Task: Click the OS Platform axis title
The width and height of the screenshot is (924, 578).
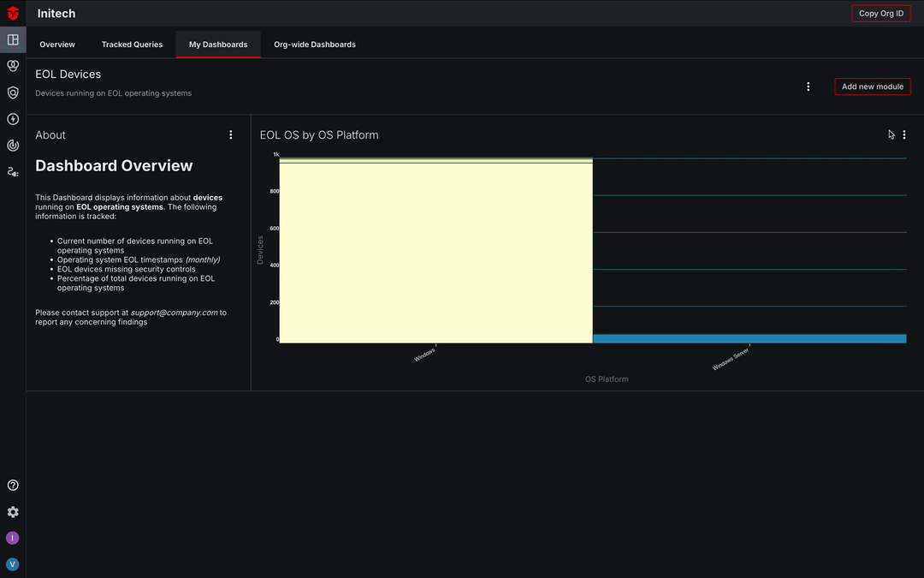Action: coord(607,379)
